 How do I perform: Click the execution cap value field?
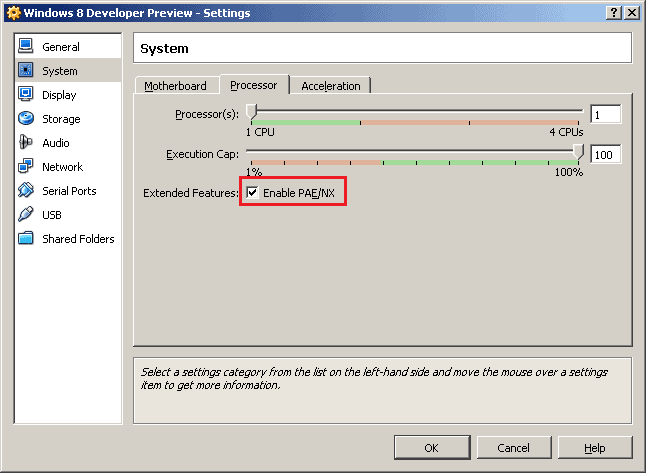tap(605, 155)
